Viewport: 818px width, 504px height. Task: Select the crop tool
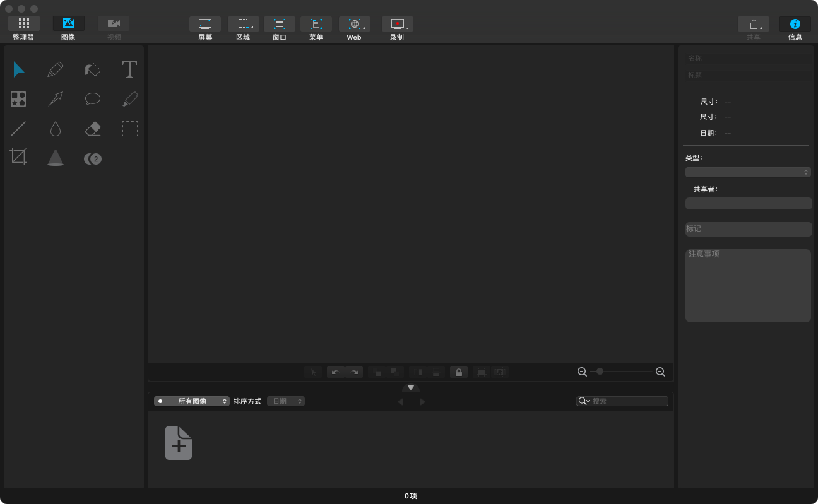19,156
